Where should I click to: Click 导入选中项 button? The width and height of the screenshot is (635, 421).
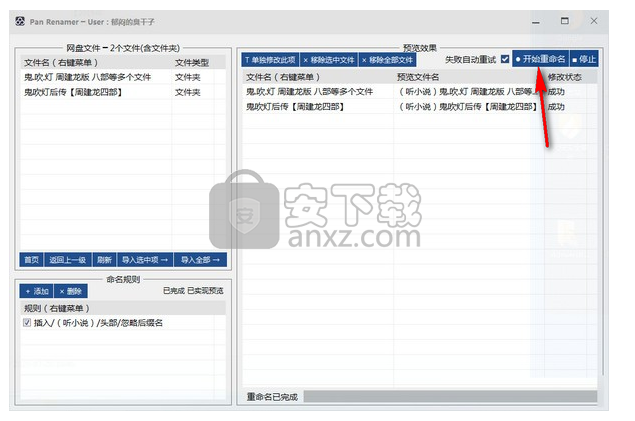(145, 260)
